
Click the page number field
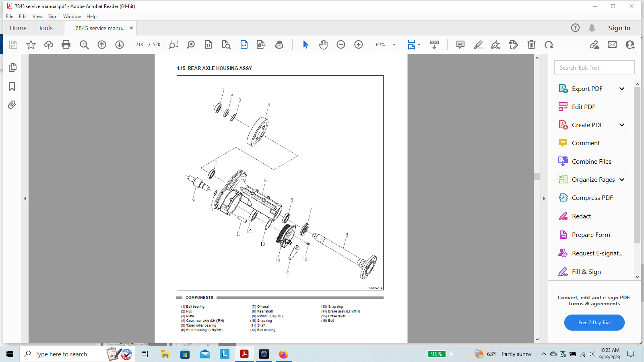pos(139,45)
